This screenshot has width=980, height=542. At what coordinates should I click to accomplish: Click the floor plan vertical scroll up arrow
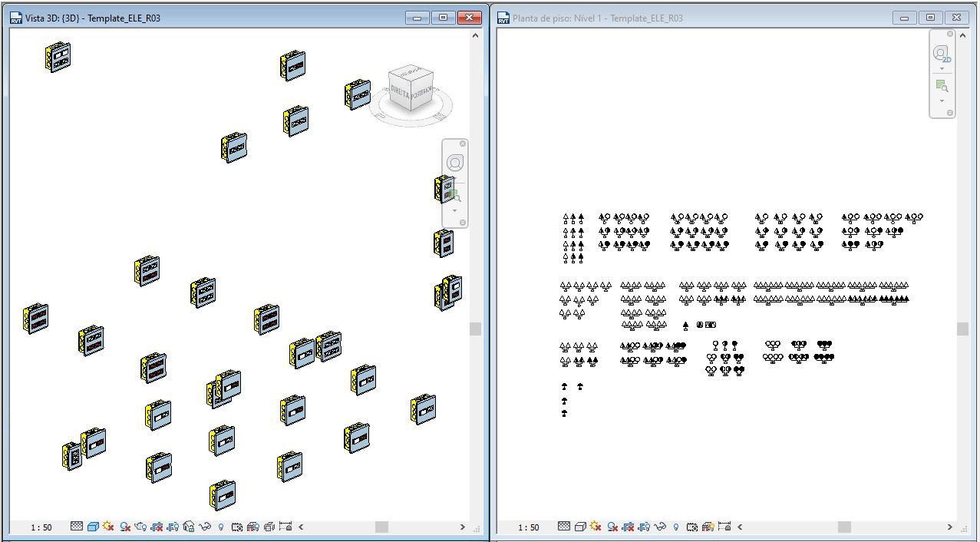[x=963, y=35]
